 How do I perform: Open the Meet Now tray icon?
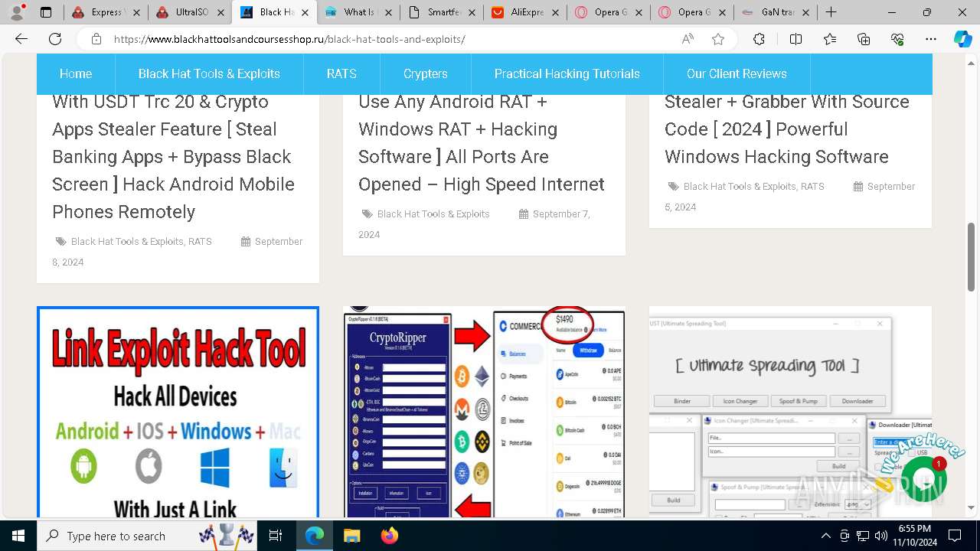(x=844, y=536)
